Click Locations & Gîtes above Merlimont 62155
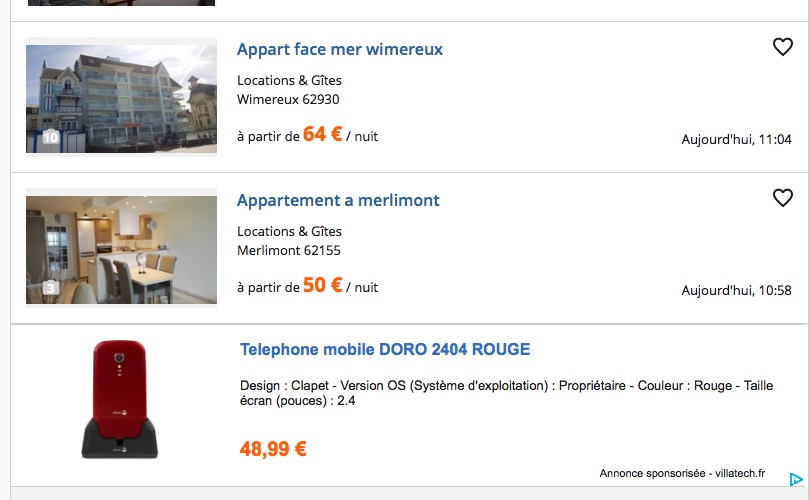The image size is (809, 500). click(x=289, y=231)
